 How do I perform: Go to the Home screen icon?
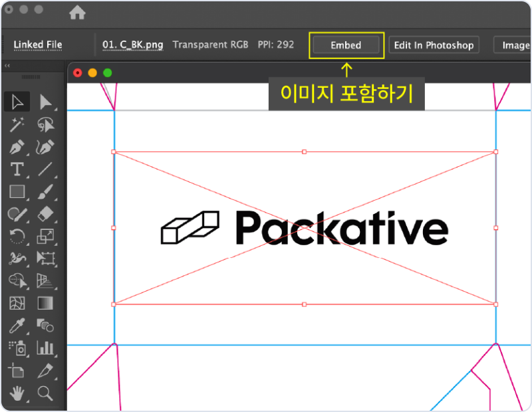(x=77, y=13)
